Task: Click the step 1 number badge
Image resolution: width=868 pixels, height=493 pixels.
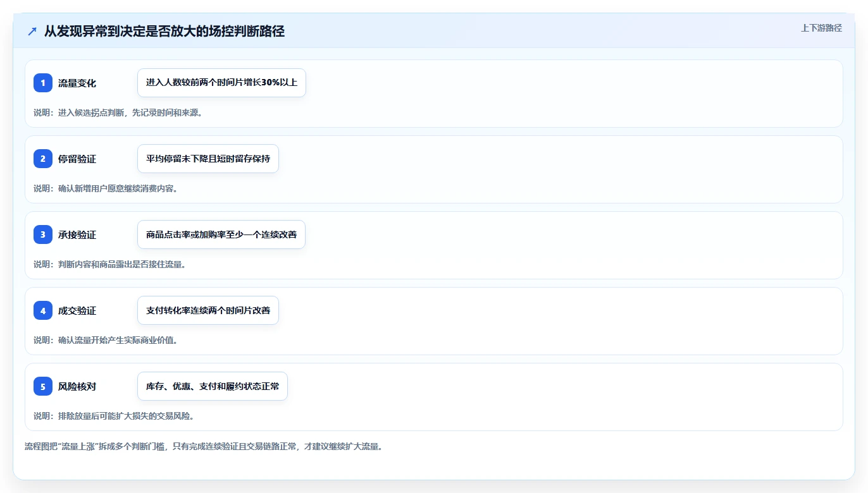Action: 43,83
